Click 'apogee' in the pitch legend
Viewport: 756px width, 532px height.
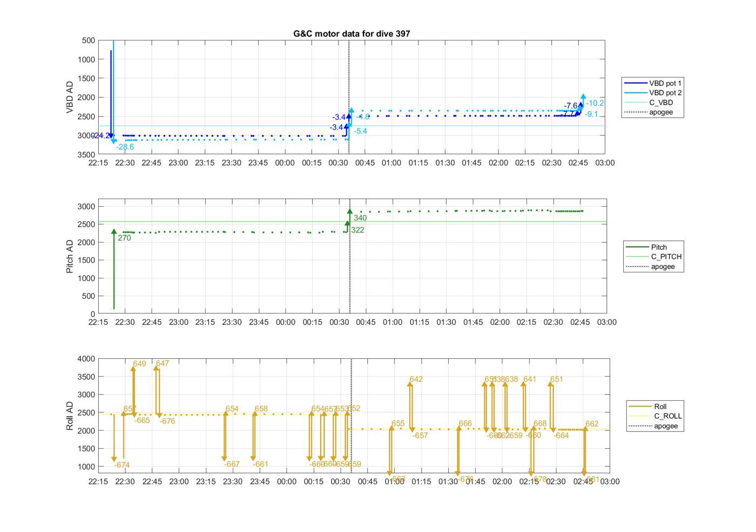(x=663, y=267)
